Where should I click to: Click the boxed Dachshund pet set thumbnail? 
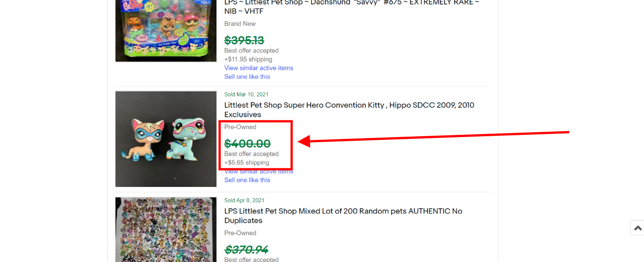(166, 30)
